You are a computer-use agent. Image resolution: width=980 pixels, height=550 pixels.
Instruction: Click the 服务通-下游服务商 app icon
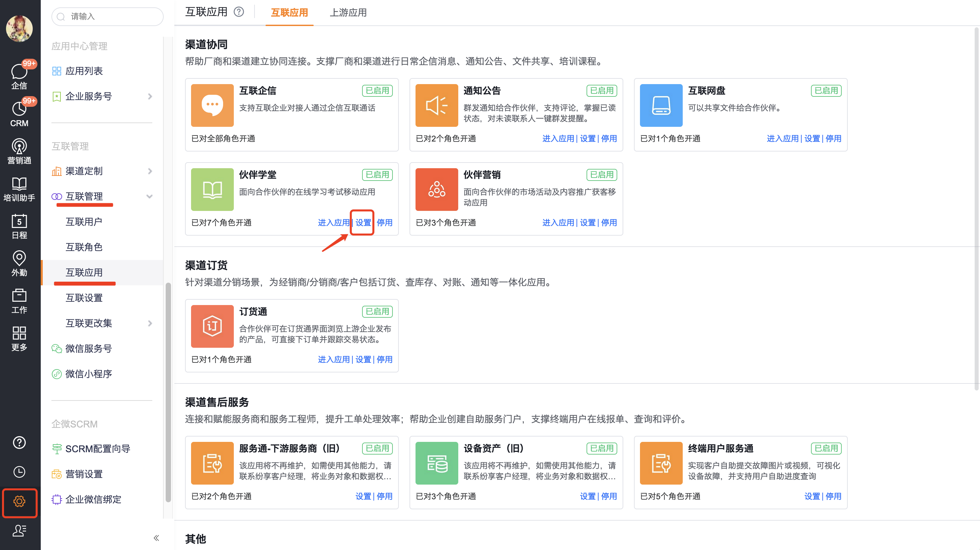212,463
